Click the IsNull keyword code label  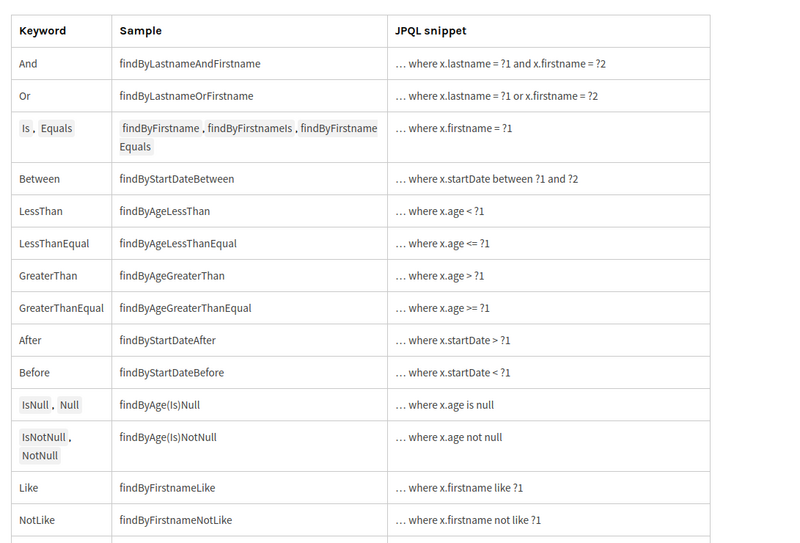pos(35,405)
